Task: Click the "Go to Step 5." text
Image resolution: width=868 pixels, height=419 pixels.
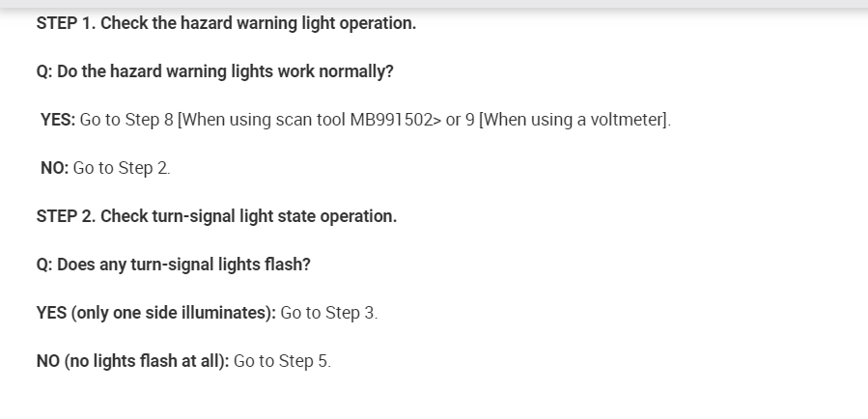Action: 282,361
